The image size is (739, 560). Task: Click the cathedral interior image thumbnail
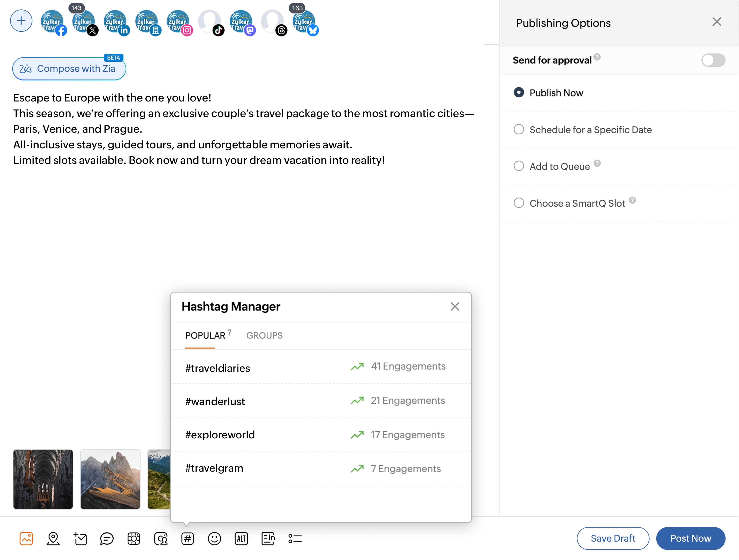(x=43, y=479)
